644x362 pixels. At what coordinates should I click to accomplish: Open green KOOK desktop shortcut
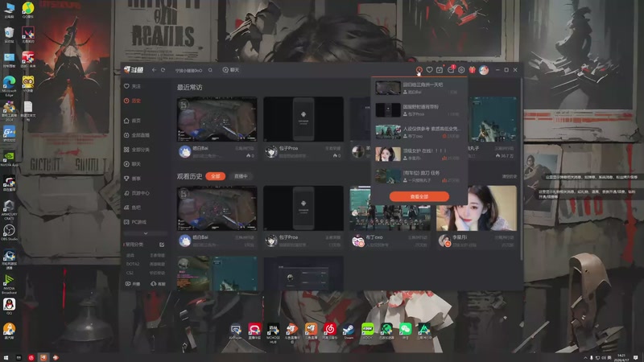click(x=368, y=331)
